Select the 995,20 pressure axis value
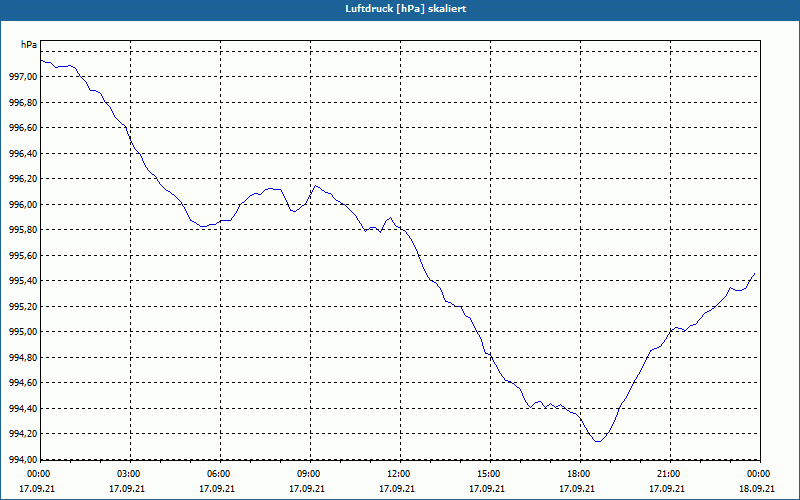The image size is (800, 500). 23,306
